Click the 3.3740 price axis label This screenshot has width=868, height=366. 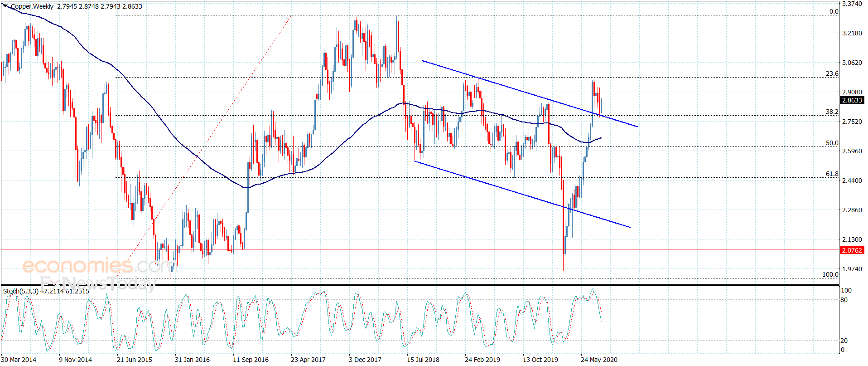pyautogui.click(x=852, y=4)
